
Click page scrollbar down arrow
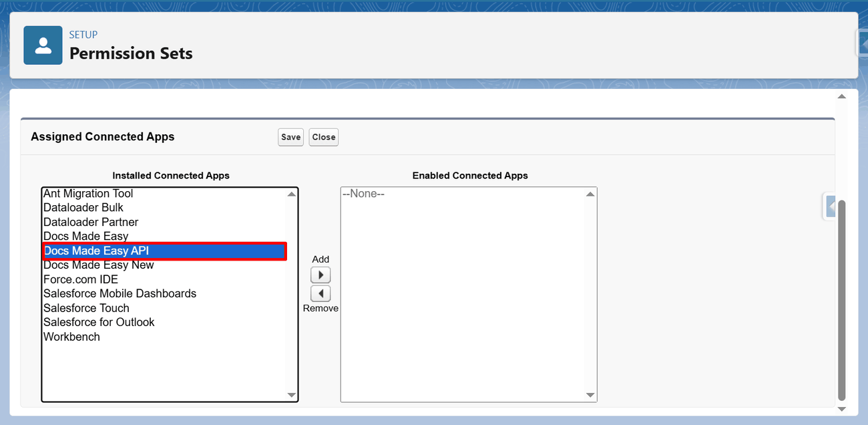click(x=842, y=409)
